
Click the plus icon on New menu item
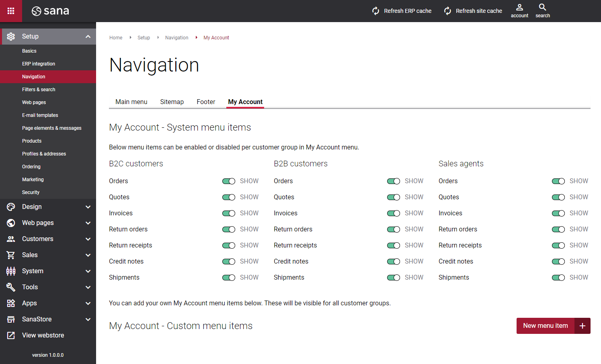(x=583, y=326)
